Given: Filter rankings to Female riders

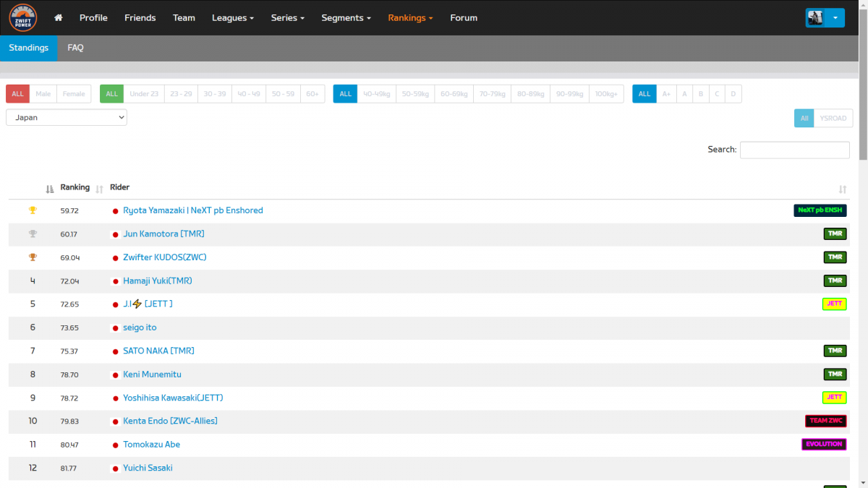Looking at the screenshot, I should pos(74,94).
